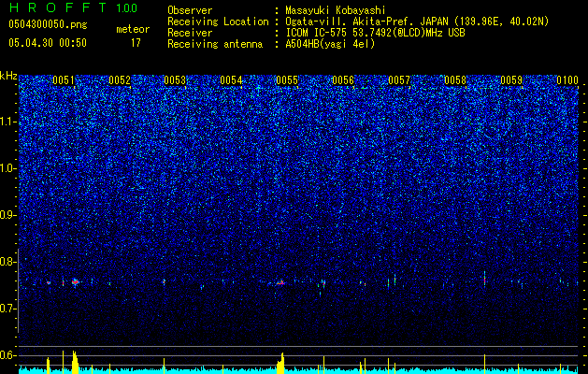Click the 0057 time marker
The image size is (588, 374).
point(399,80)
